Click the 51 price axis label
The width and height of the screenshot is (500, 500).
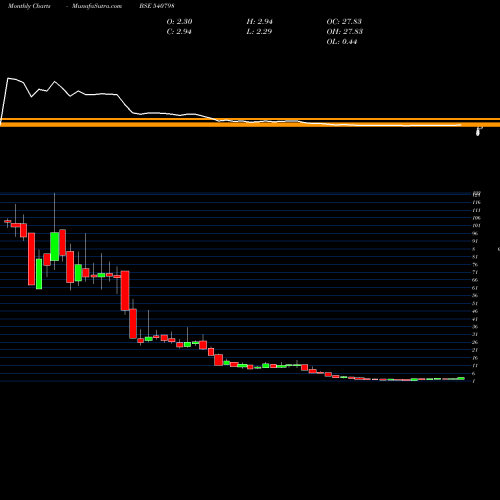pyautogui.click(x=475, y=303)
